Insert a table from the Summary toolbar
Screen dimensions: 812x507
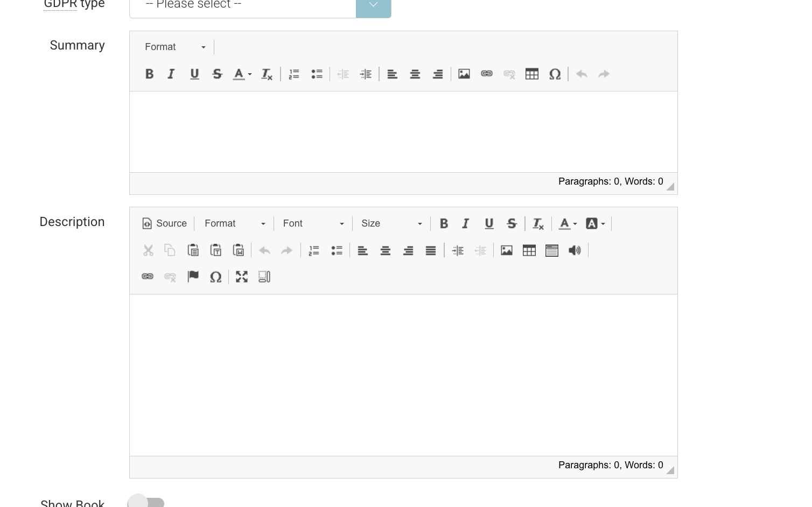532,74
